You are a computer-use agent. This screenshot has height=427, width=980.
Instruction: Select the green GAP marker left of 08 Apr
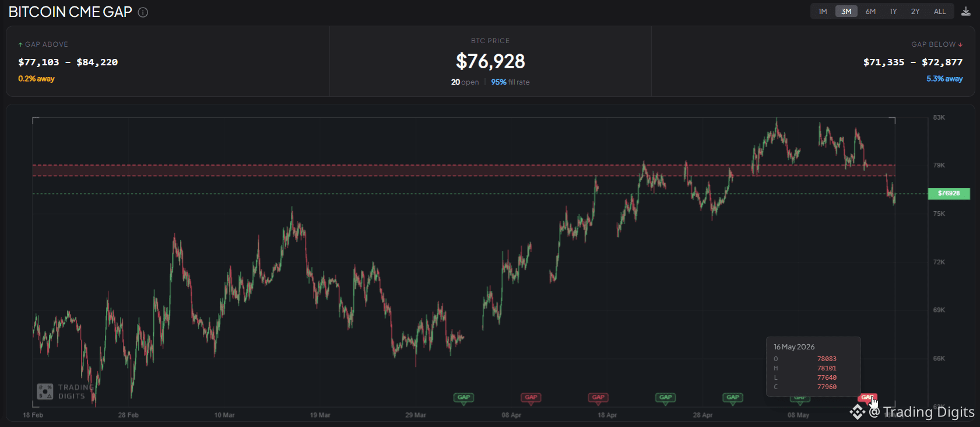(x=463, y=398)
